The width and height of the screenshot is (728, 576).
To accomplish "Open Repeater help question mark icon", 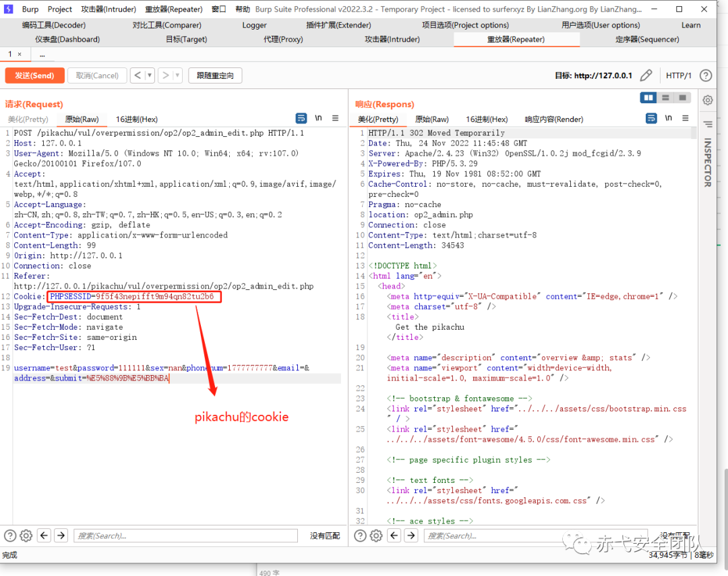I will [x=706, y=76].
